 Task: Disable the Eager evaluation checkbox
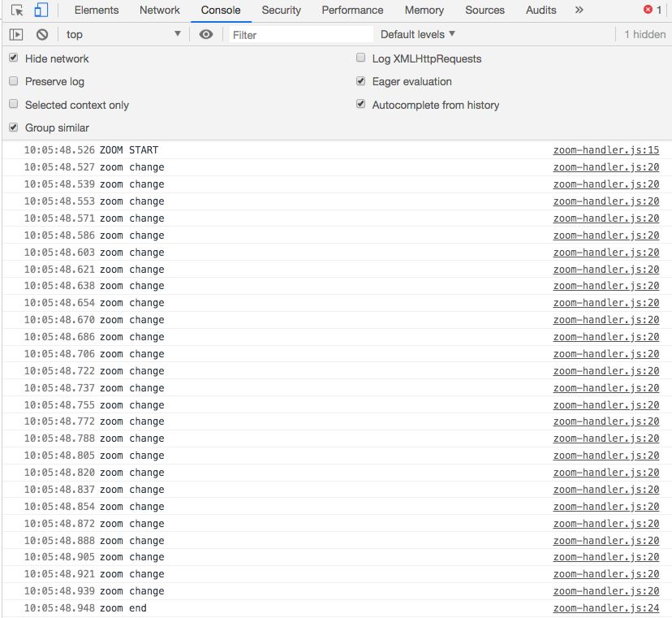pos(361,81)
